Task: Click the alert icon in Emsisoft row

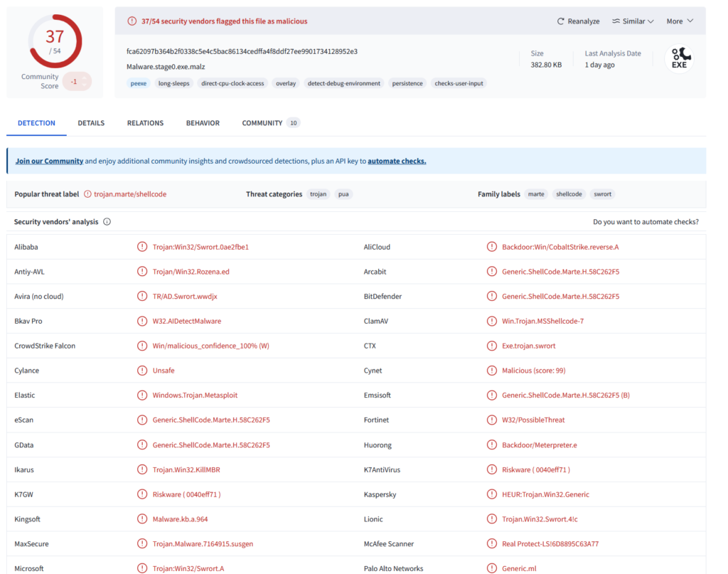Action: point(492,395)
